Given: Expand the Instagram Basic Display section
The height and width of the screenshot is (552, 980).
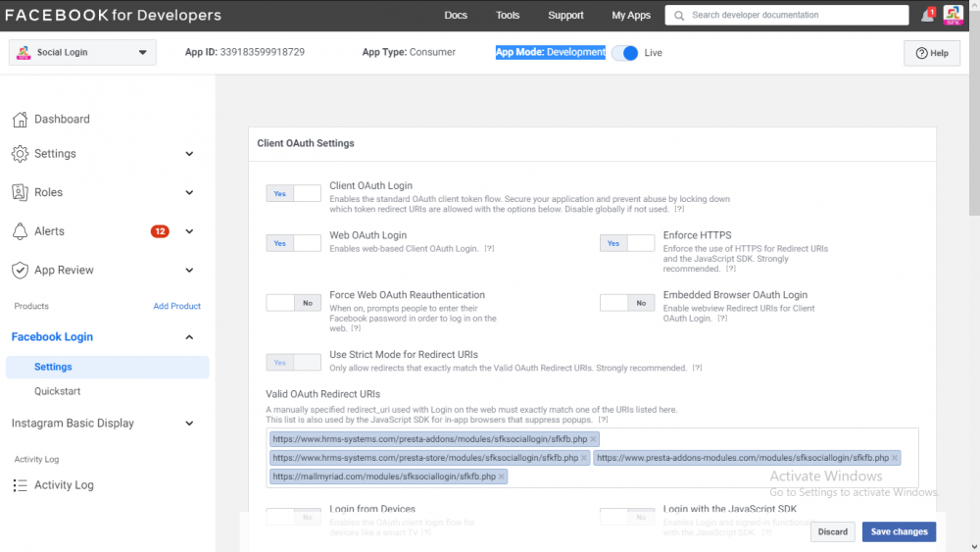Looking at the screenshot, I should 189,424.
